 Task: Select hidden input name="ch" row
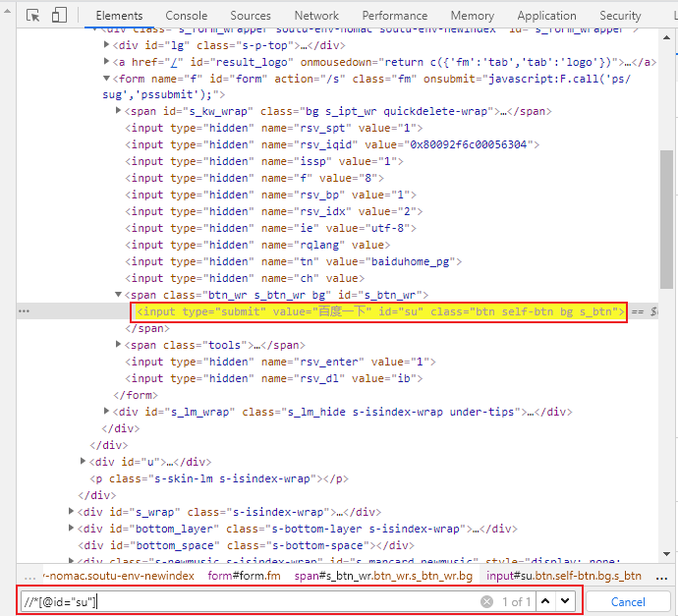click(245, 278)
